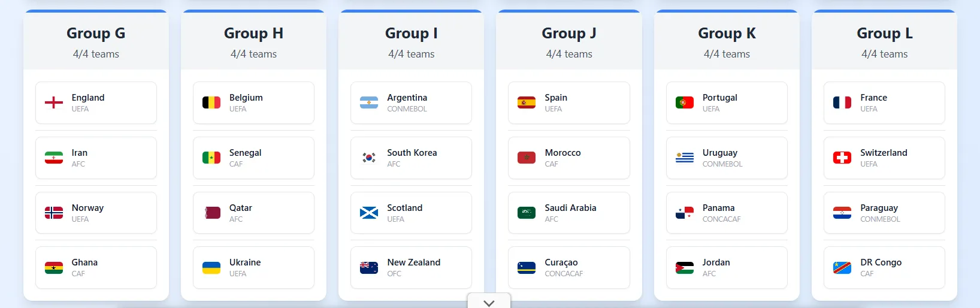Open the Saudi Arabia team card
The image size is (980, 308).
[x=569, y=213]
